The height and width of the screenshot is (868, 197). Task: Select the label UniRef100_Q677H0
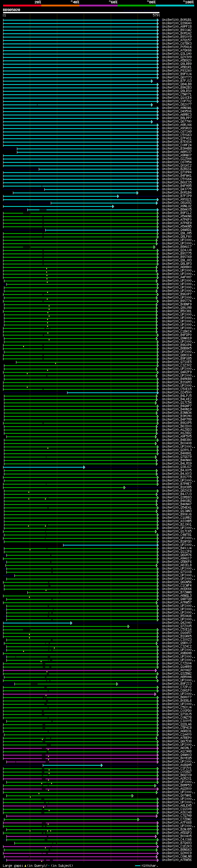[x=177, y=122]
